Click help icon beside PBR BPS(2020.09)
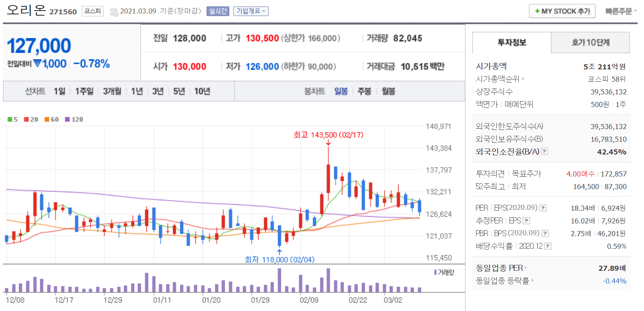The height and width of the screenshot is (311, 644). point(546,234)
